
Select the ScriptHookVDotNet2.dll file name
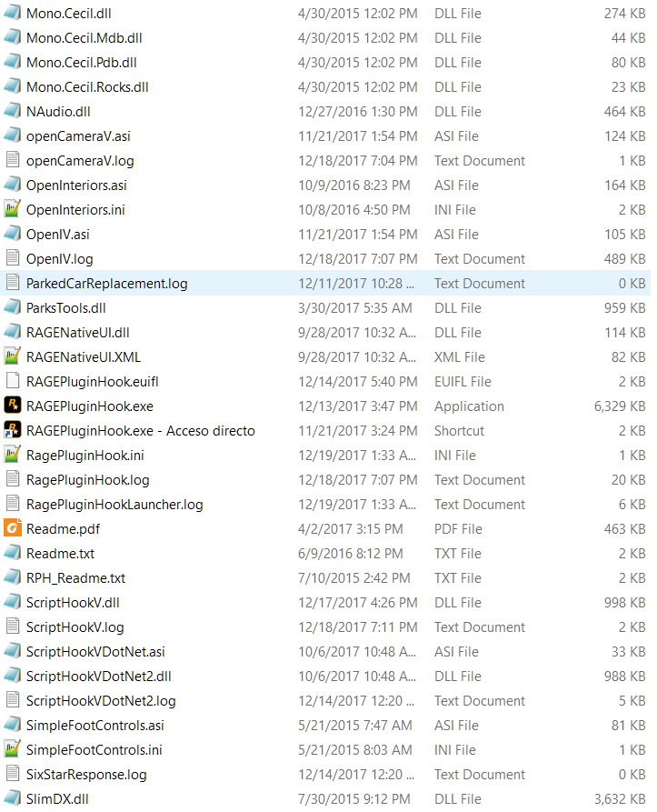click(99, 676)
